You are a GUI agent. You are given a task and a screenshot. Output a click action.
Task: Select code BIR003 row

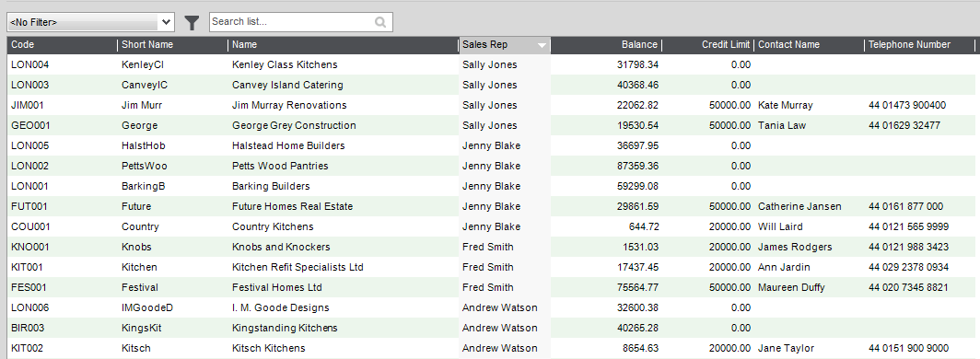490,328
